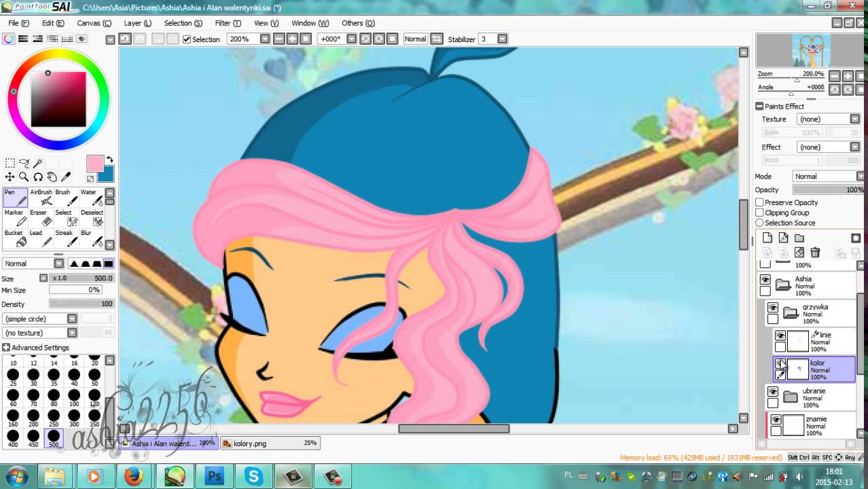Enable Selection Source option
The image size is (868, 489).
(760, 223)
